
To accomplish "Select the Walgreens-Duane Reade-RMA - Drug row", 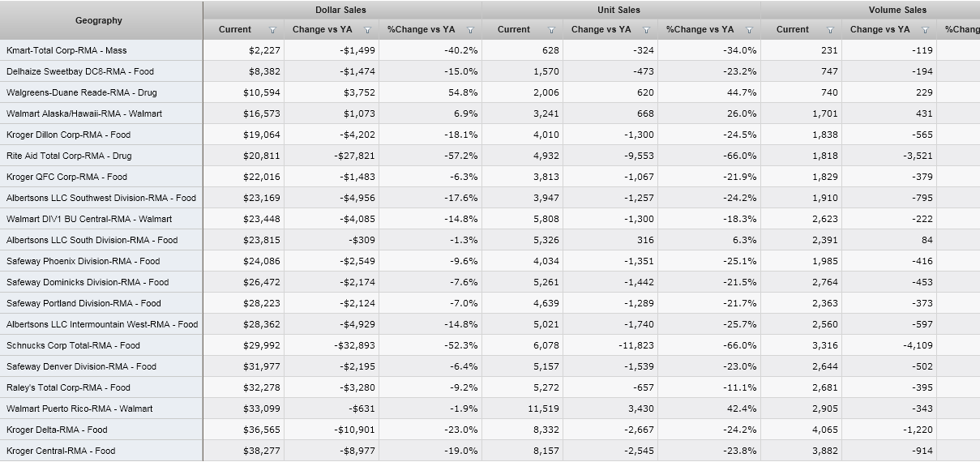I will (80, 92).
